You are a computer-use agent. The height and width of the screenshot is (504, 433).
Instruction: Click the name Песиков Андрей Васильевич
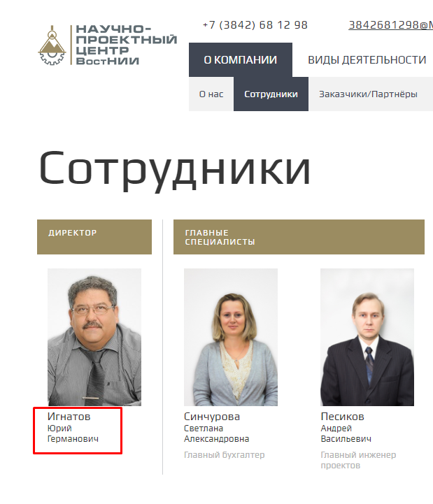346,427
